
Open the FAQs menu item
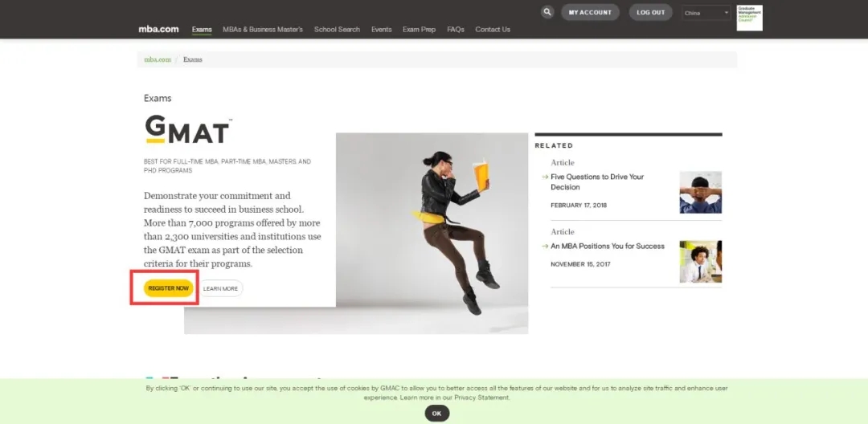click(x=456, y=29)
